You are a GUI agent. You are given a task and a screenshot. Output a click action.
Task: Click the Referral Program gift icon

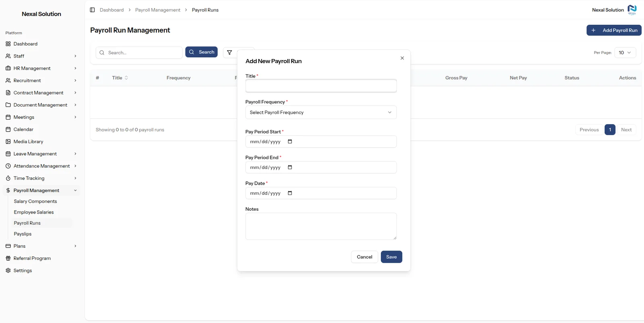click(x=8, y=258)
